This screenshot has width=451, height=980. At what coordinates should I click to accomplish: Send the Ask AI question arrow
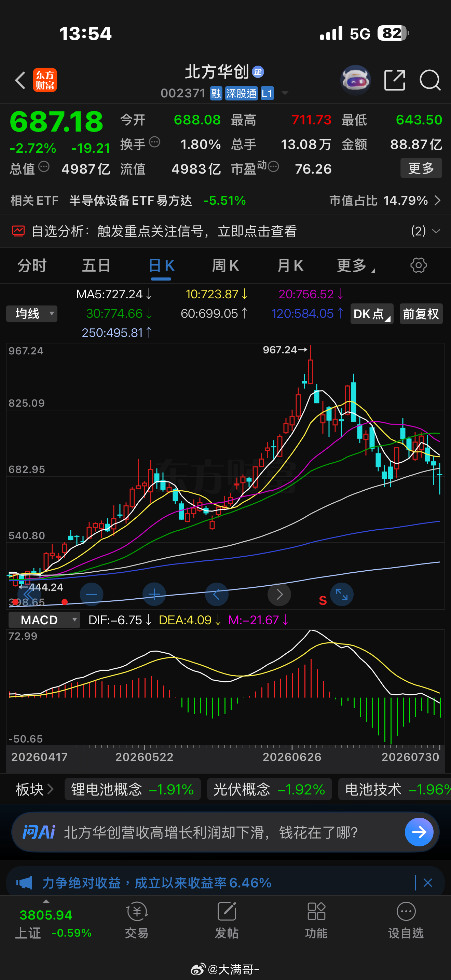point(419,832)
